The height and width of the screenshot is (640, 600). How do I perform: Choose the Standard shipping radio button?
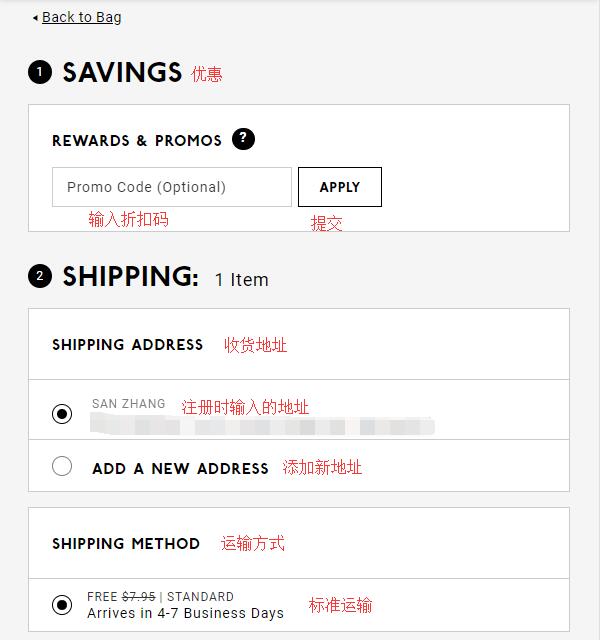coord(62,604)
